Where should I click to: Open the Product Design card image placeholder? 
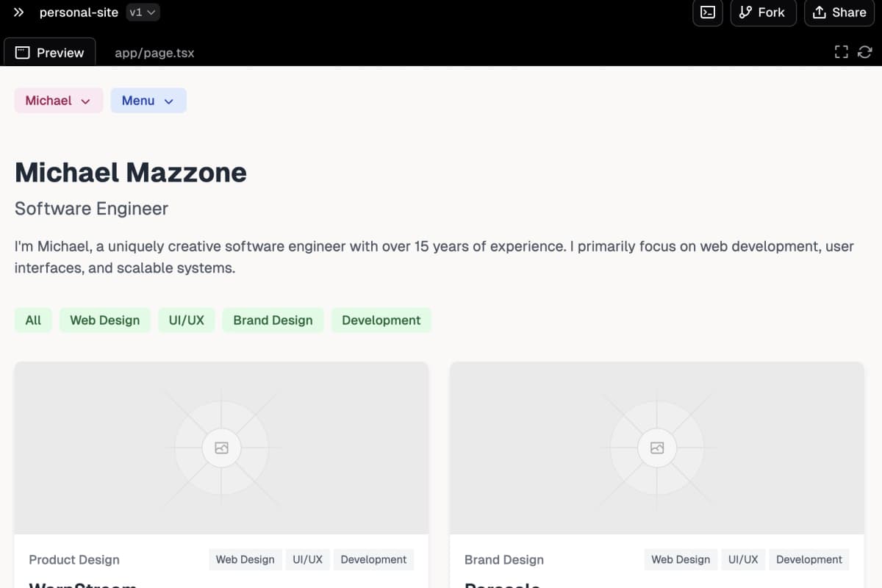[x=221, y=448]
